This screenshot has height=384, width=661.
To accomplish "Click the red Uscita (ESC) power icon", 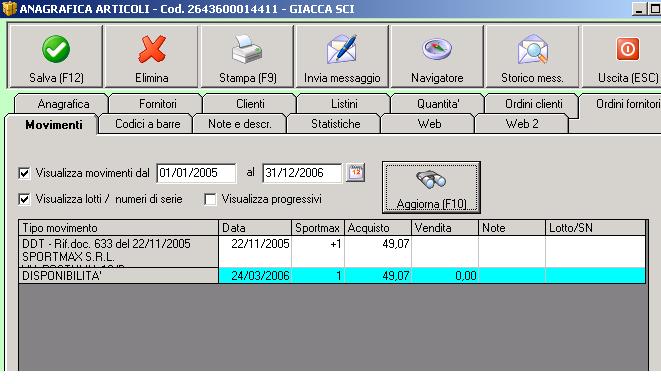I will point(628,49).
